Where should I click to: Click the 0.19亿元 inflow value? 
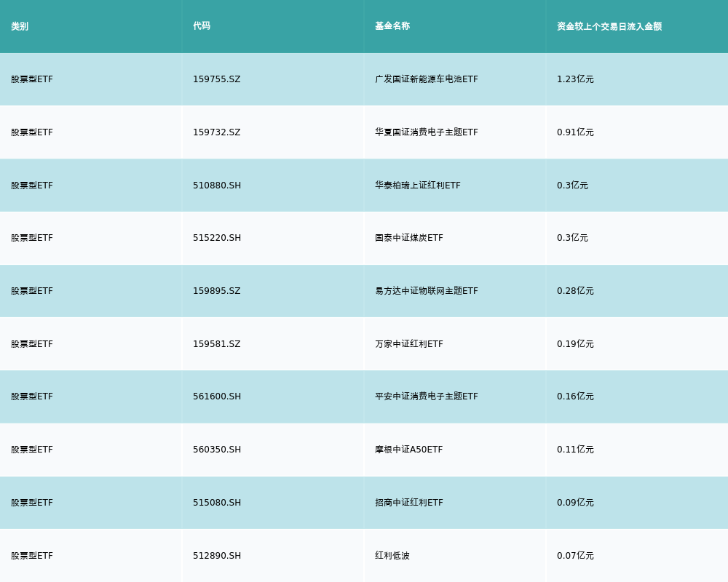tap(575, 344)
